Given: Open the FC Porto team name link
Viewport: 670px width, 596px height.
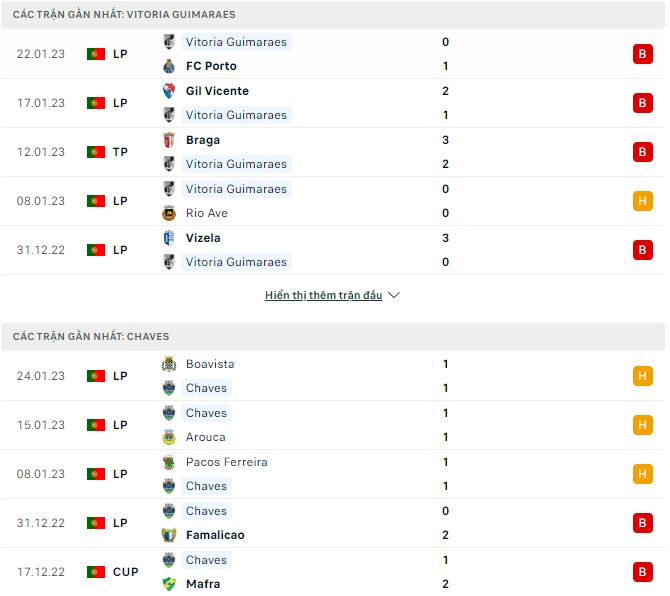Looking at the screenshot, I should tap(213, 66).
